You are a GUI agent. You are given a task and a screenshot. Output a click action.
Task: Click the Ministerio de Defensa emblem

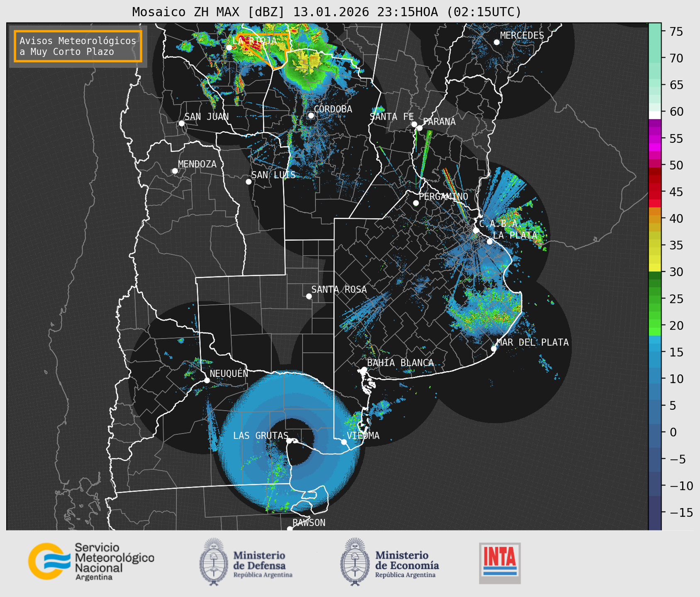(214, 562)
